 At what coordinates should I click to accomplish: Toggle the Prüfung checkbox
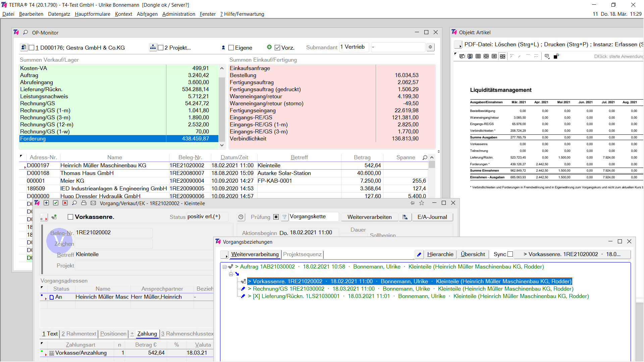coord(276,217)
